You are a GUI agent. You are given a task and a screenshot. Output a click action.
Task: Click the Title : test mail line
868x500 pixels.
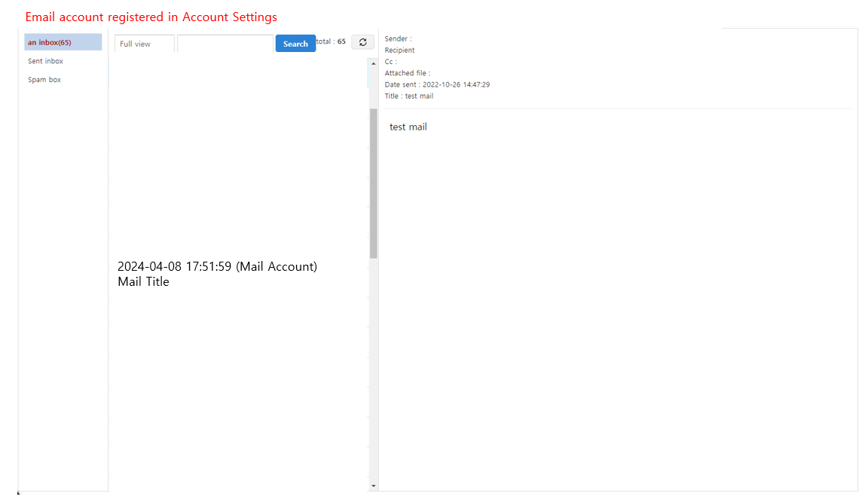(409, 96)
